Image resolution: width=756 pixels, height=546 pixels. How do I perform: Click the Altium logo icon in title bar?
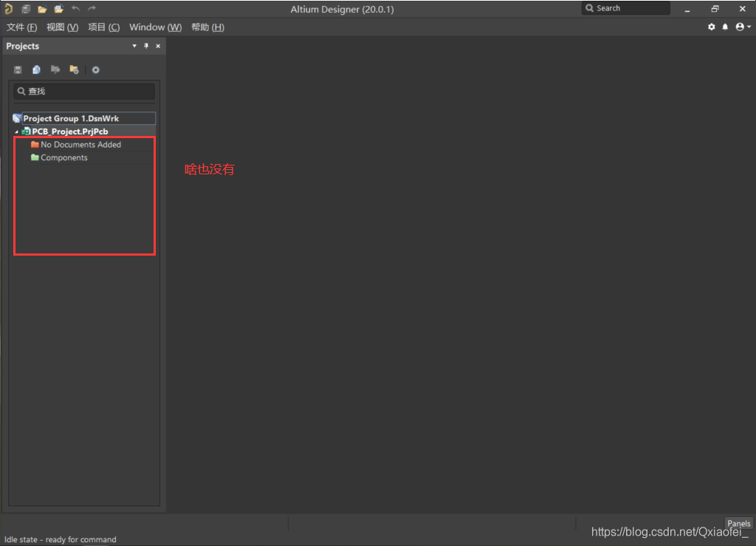pyautogui.click(x=8, y=8)
